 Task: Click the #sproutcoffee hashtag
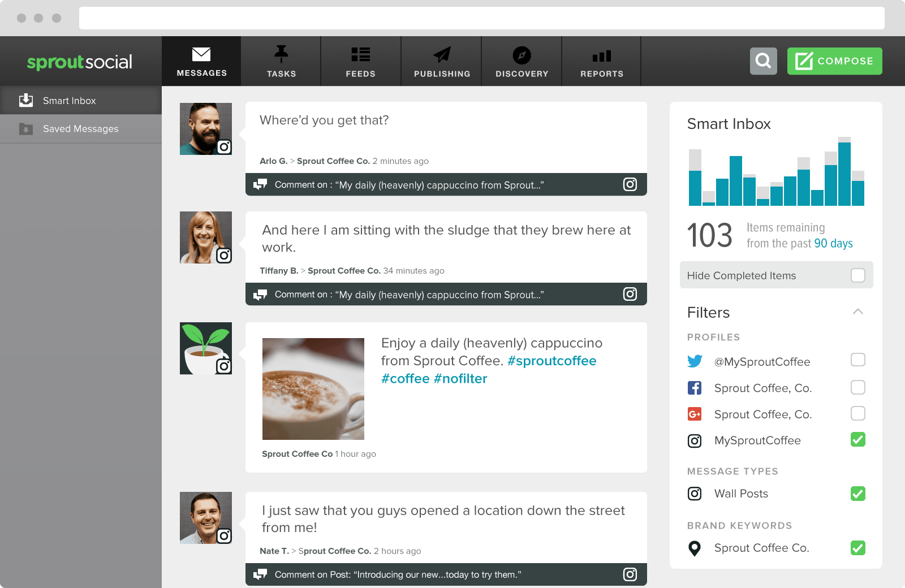552,361
